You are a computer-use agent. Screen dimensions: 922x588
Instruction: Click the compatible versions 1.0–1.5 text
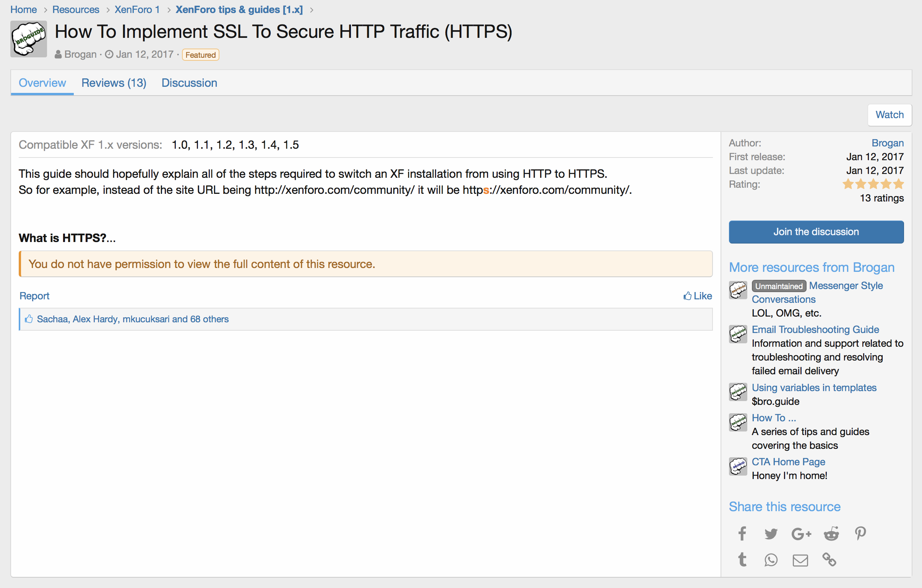click(x=235, y=145)
